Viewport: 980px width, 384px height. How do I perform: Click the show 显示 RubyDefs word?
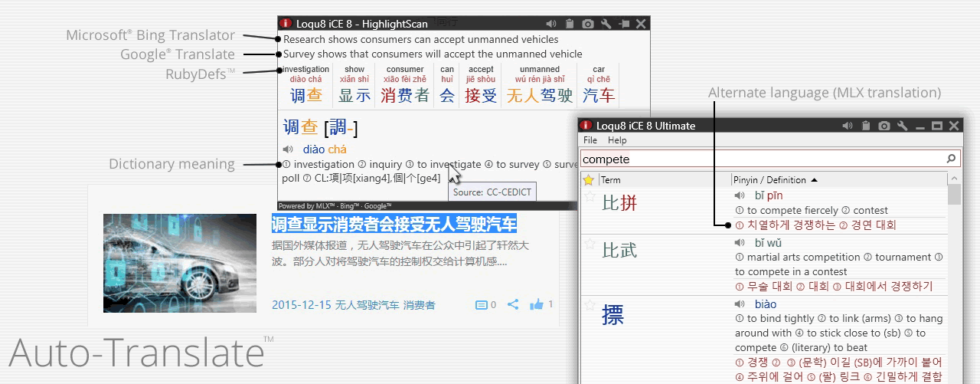[354, 85]
